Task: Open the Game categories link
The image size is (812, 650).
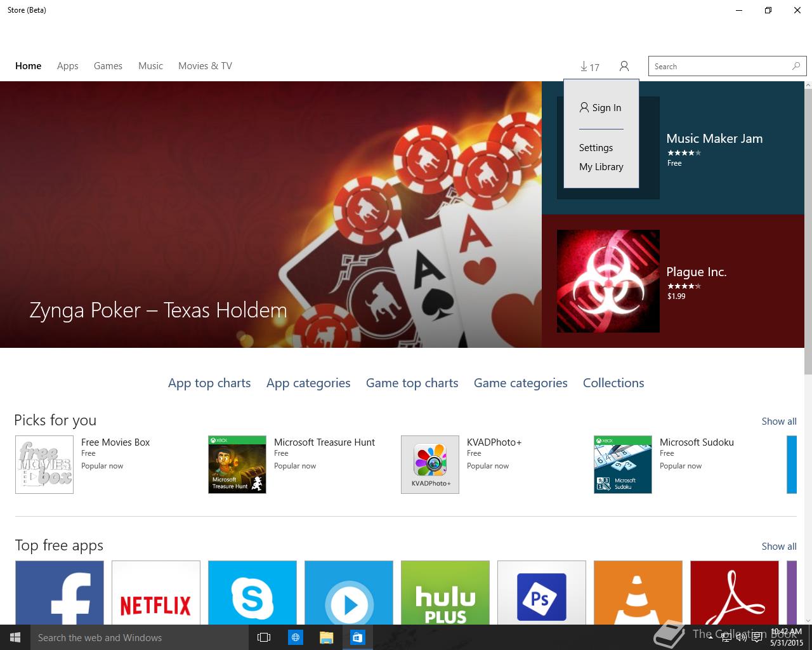Action: (x=521, y=383)
